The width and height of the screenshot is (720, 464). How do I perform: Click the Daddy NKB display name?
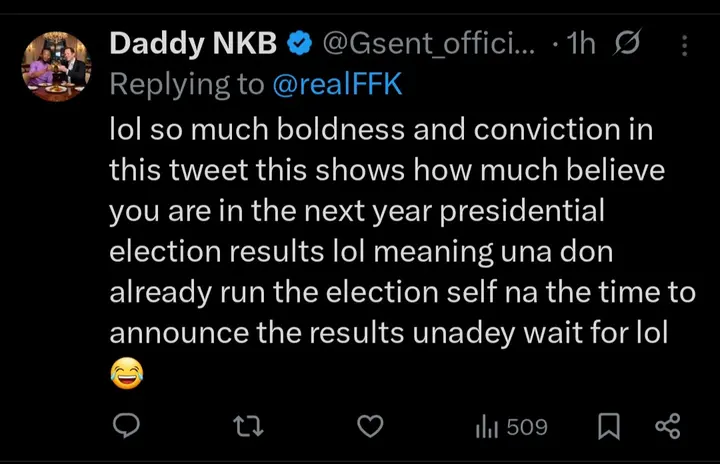pos(194,44)
